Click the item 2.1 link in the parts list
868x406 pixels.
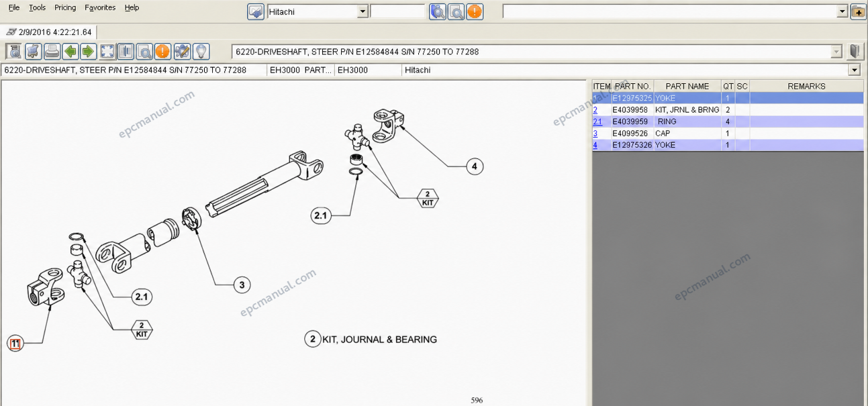(x=597, y=121)
